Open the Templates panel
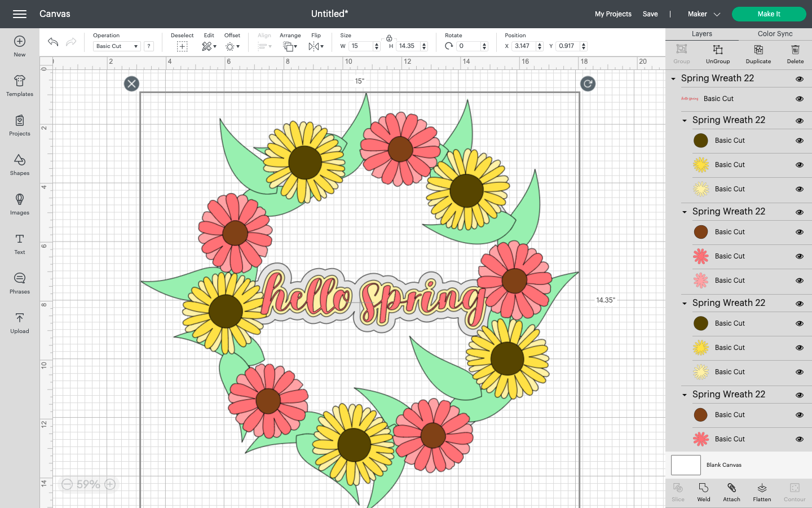Viewport: 812px width, 508px height. click(19, 85)
